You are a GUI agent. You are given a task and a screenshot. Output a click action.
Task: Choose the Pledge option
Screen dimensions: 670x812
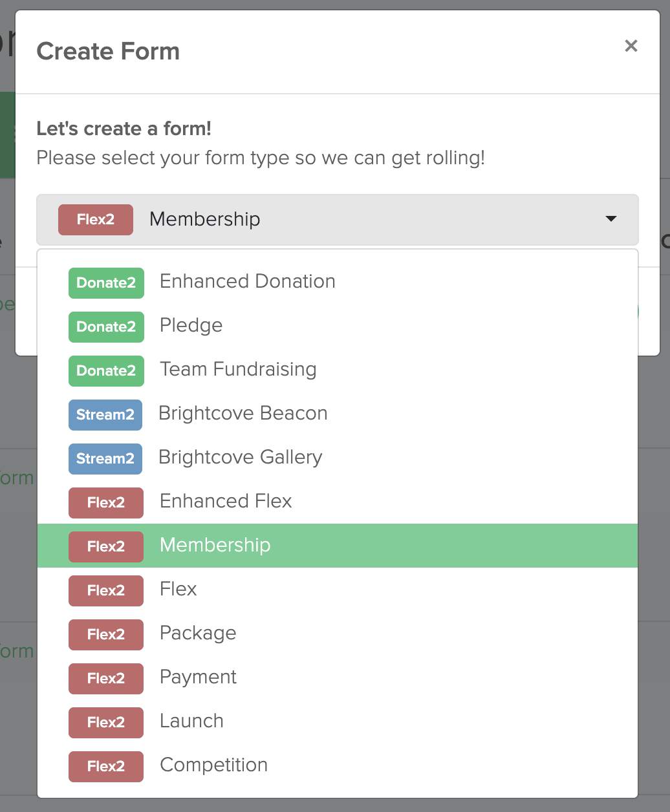191,326
